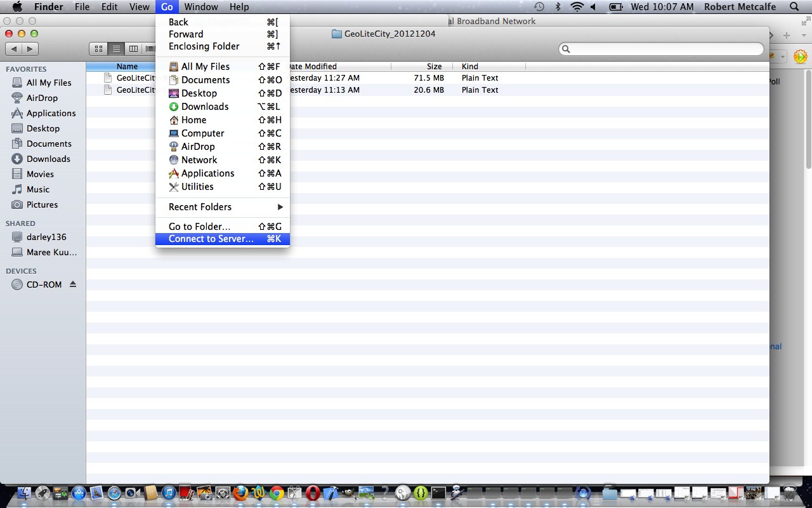Select Music in the sidebar favorites

point(38,189)
